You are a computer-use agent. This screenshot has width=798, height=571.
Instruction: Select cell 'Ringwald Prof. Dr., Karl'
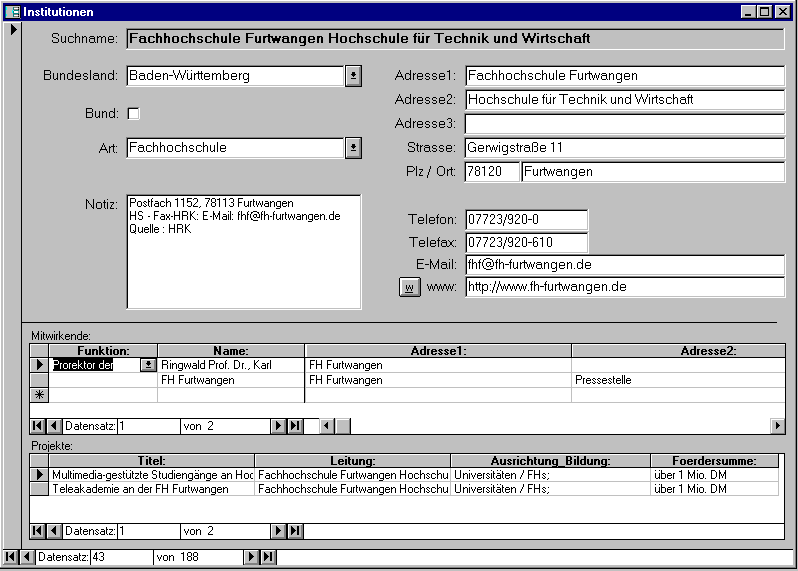pos(231,365)
